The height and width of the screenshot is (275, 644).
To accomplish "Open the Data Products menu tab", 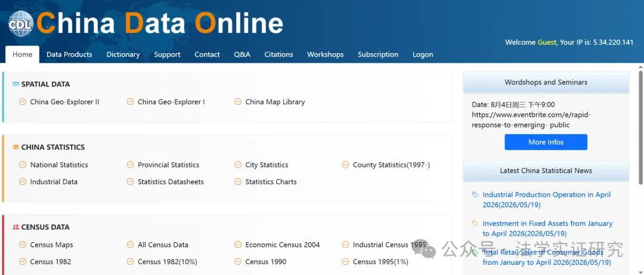I will point(69,54).
